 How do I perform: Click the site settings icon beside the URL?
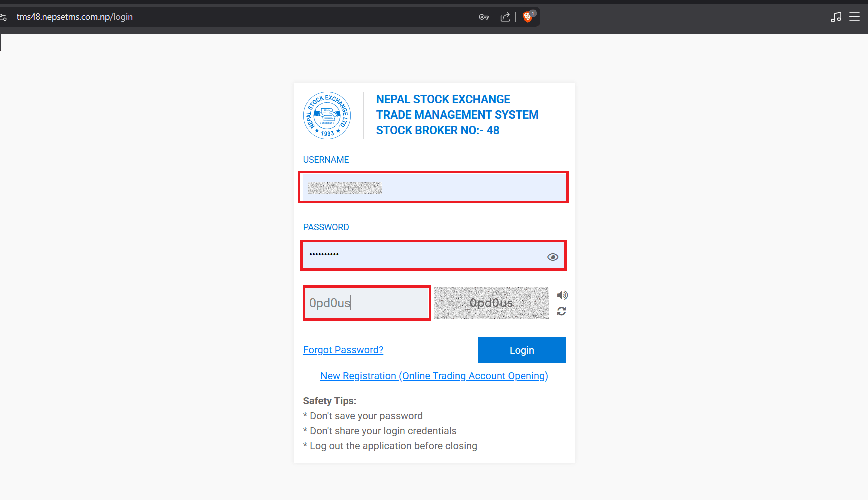point(3,17)
